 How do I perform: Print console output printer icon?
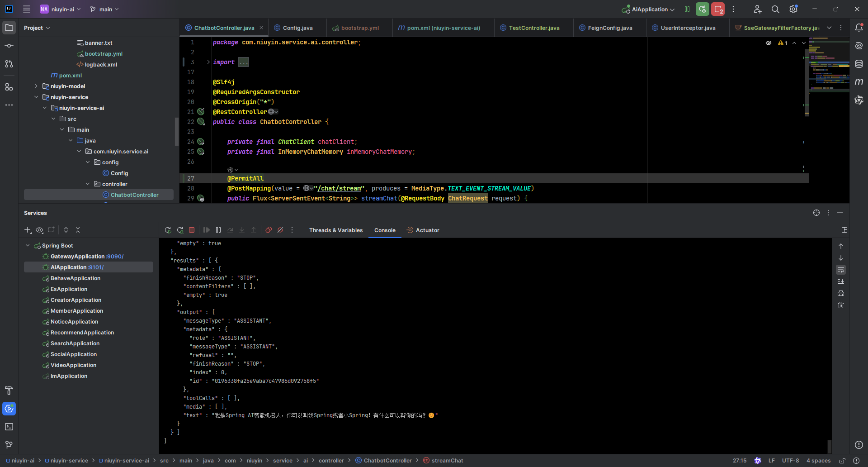[841, 293]
